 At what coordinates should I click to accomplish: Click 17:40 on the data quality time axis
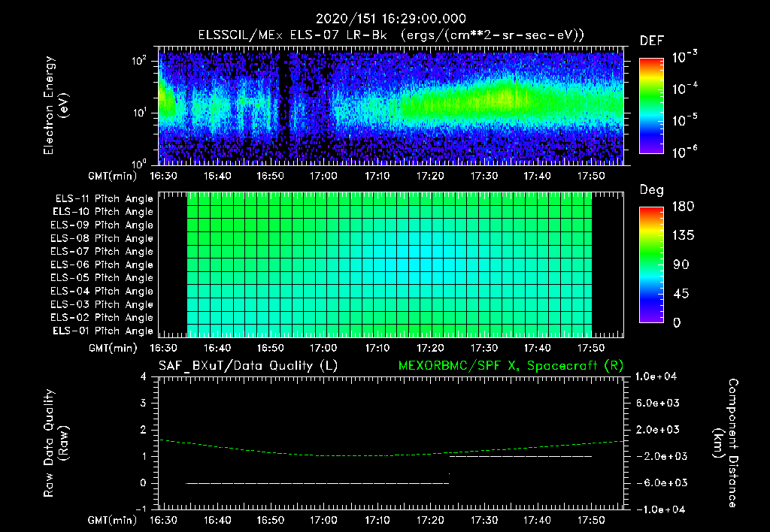click(537, 520)
